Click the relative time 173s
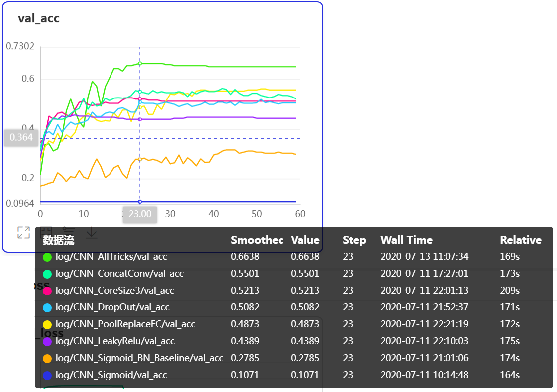557x392 pixels. (510, 274)
